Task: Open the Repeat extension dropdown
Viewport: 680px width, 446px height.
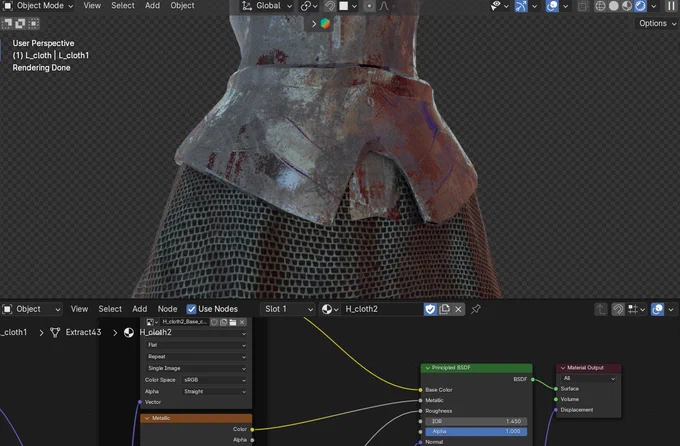Action: click(196, 357)
